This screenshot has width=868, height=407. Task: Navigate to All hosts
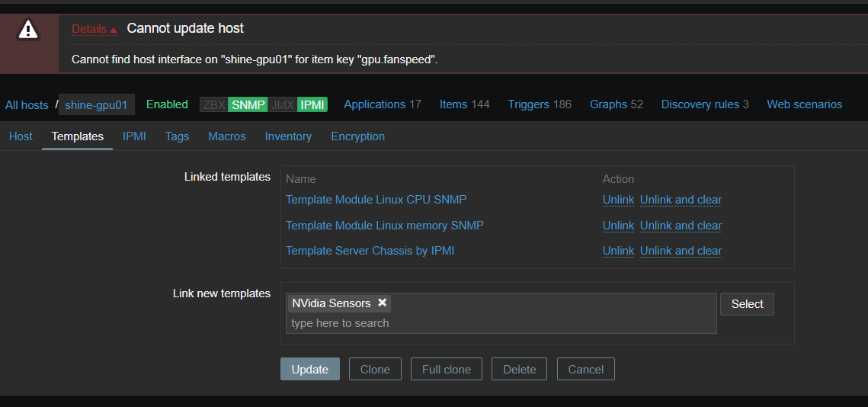pos(27,105)
